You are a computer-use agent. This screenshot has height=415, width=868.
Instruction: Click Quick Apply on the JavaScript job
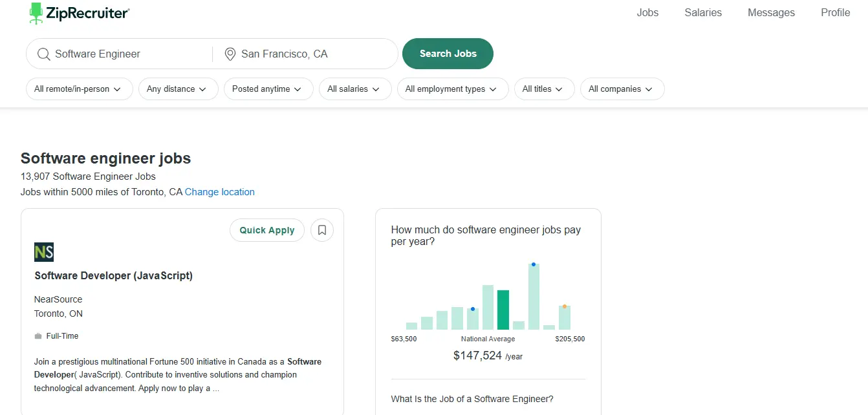tap(267, 230)
